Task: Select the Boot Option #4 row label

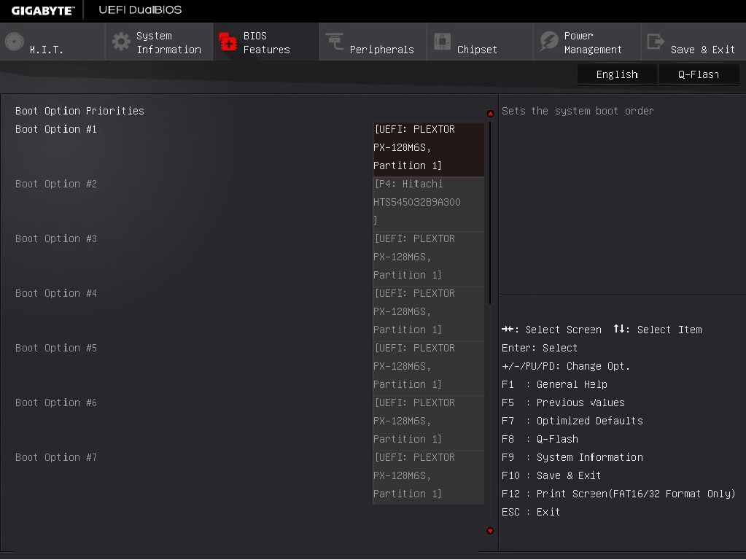Action: 56,293
